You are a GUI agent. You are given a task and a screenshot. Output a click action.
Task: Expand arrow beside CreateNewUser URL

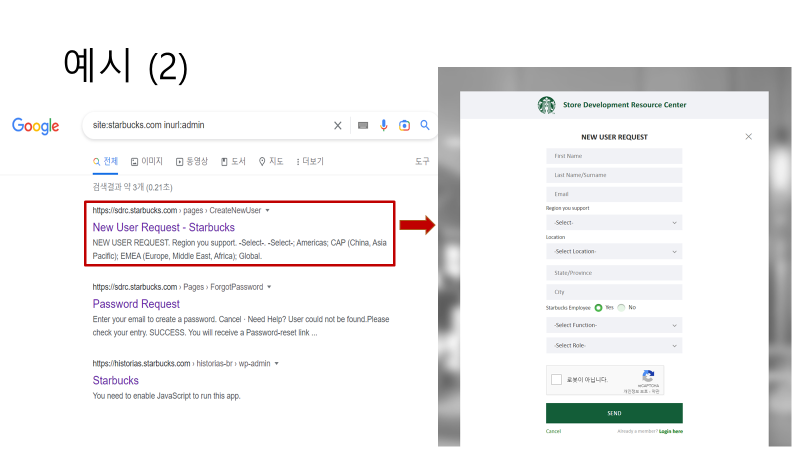[267, 210]
